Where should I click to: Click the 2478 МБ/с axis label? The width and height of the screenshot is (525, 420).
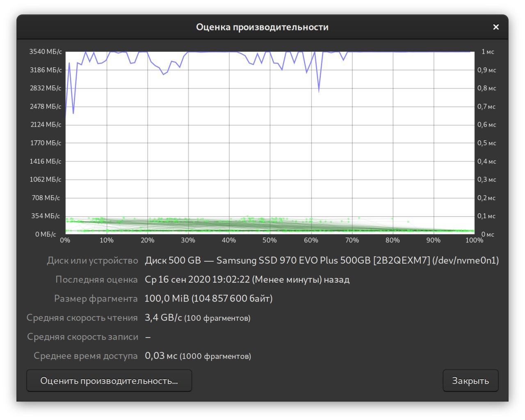coord(46,107)
